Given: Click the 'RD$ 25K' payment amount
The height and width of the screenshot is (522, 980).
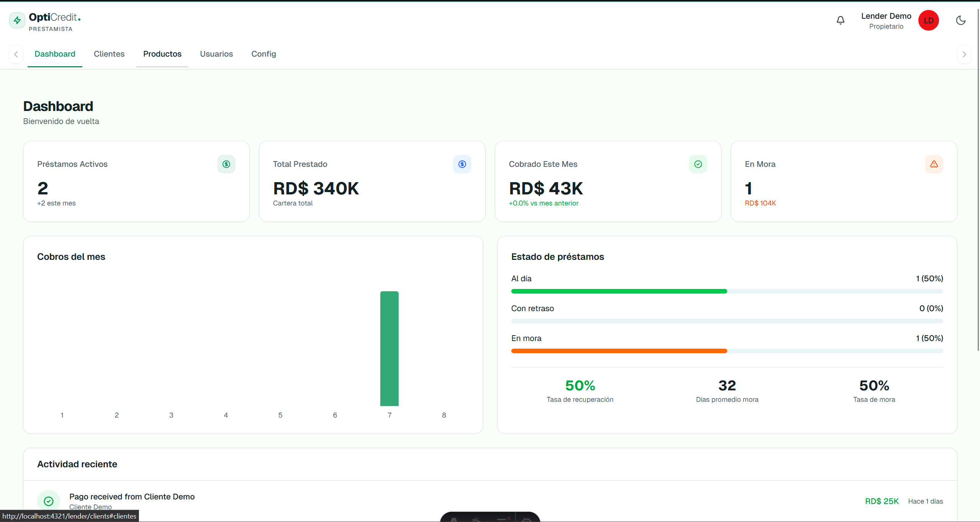Looking at the screenshot, I should pos(882,501).
